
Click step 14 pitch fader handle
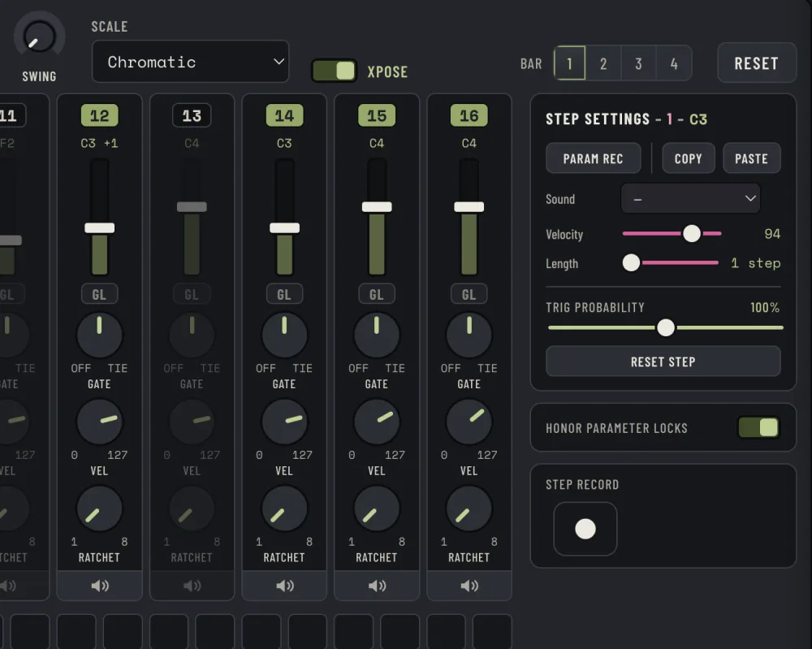pyautogui.click(x=284, y=228)
